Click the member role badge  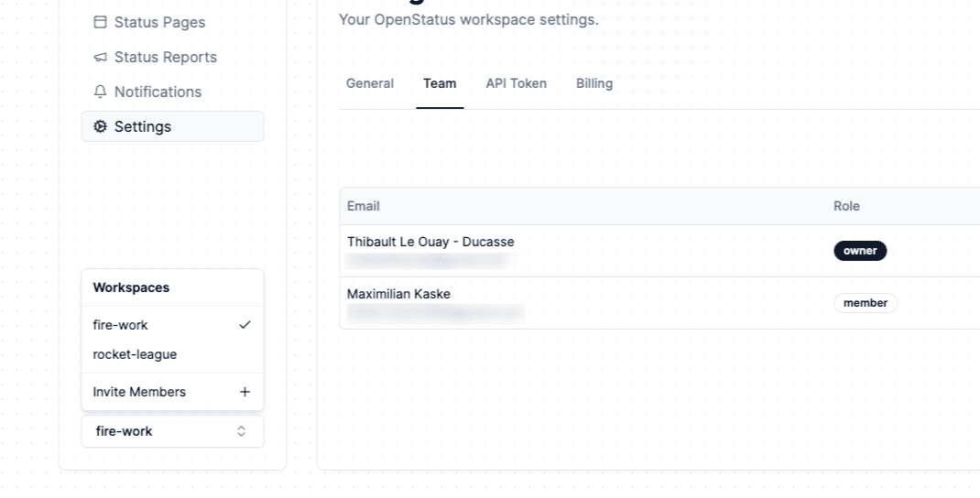[866, 303]
